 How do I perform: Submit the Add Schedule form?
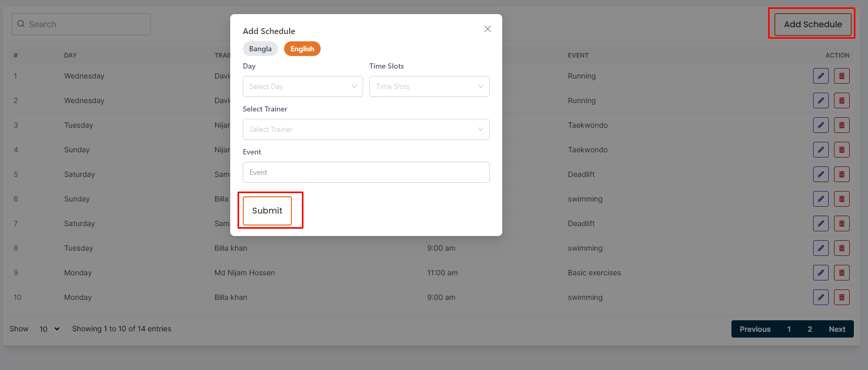click(267, 210)
